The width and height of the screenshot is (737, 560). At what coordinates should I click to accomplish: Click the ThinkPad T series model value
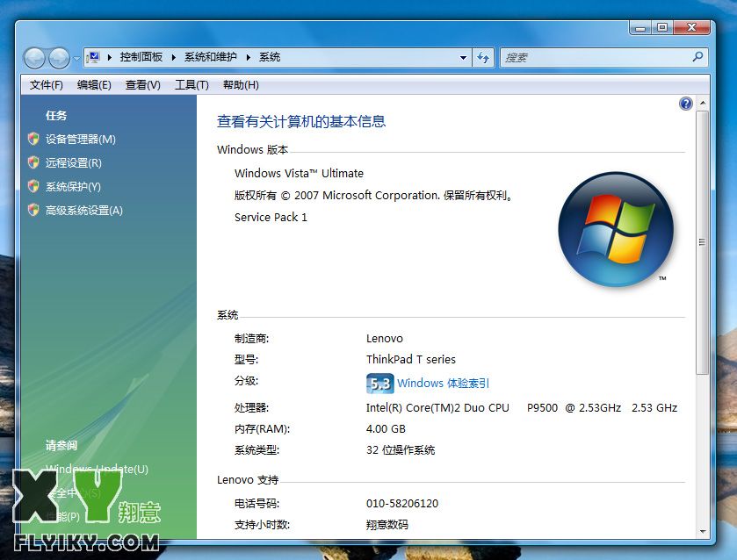pos(411,359)
